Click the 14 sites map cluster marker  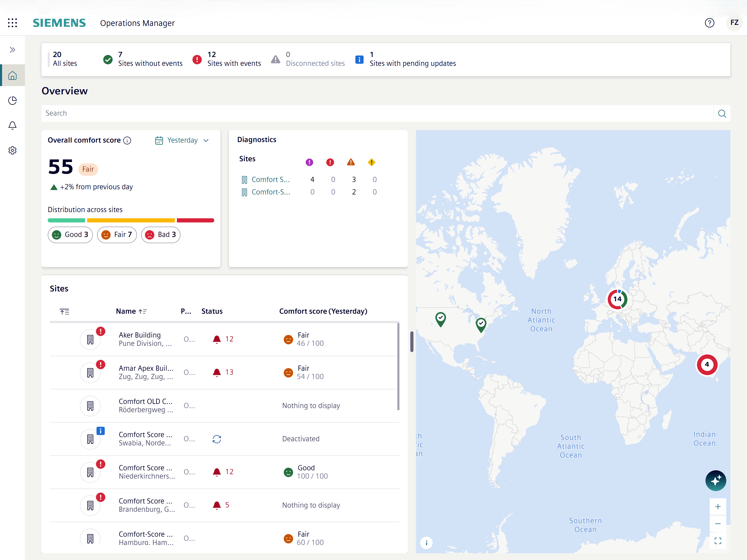click(618, 299)
